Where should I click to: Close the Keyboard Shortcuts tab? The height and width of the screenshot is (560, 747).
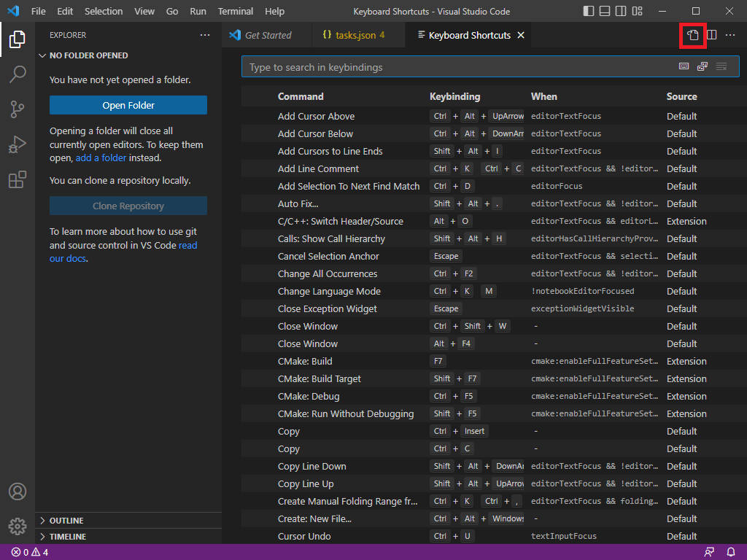click(x=521, y=35)
